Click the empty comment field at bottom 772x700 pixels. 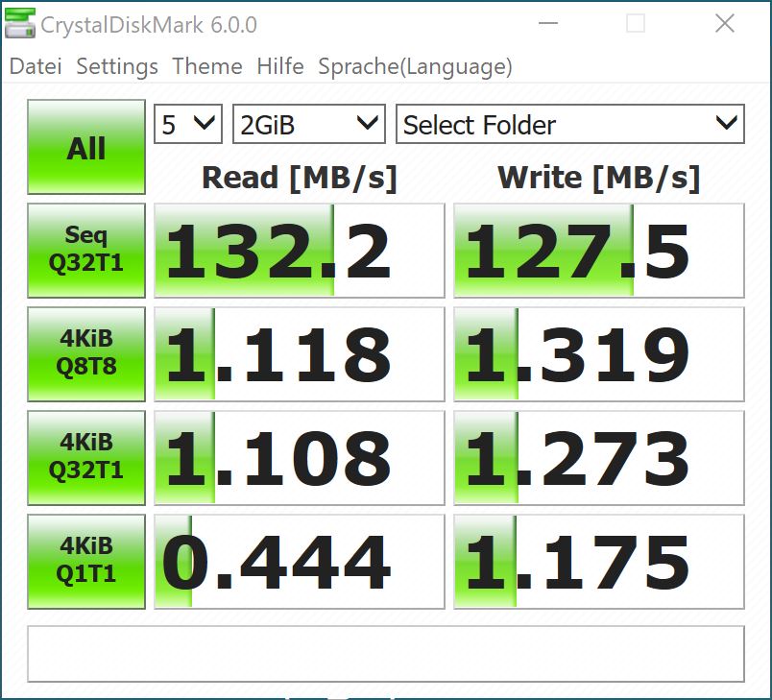[386, 654]
